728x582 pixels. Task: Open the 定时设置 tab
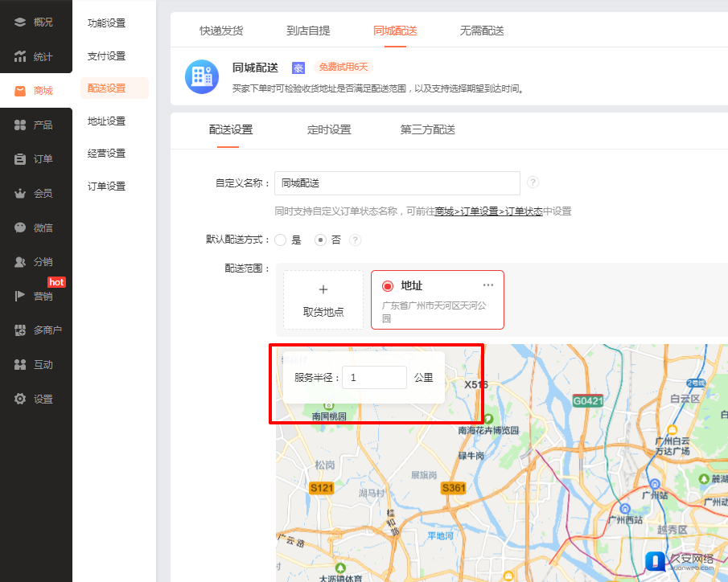[x=329, y=129]
